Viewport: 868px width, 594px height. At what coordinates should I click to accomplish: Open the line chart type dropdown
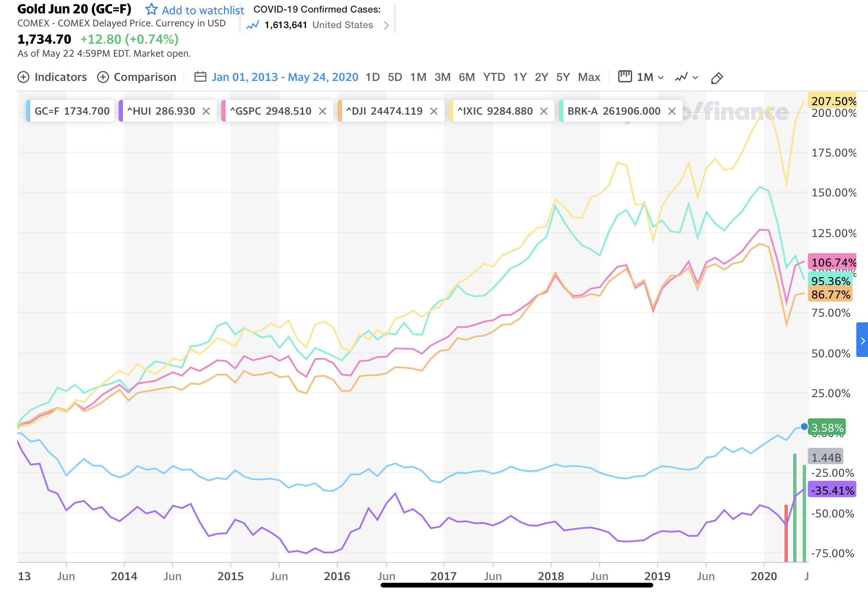(687, 77)
